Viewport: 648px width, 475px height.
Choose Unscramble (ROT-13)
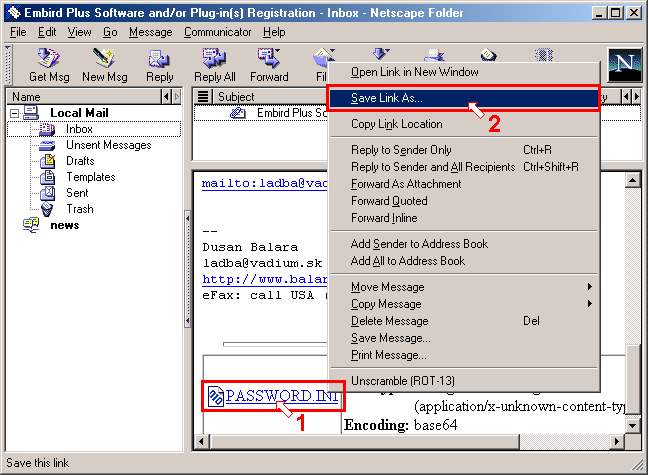pos(465,381)
